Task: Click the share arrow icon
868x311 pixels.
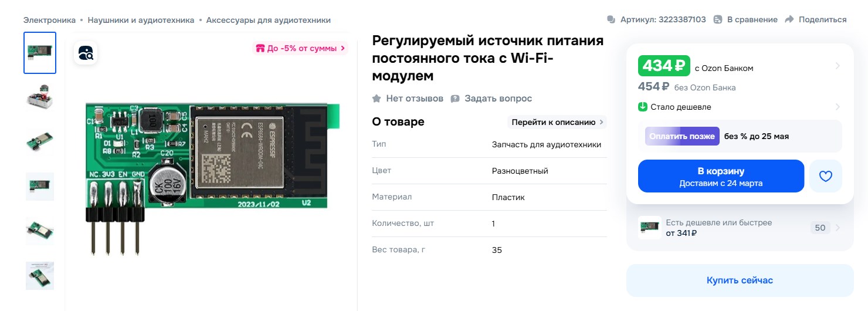Action: [x=789, y=20]
